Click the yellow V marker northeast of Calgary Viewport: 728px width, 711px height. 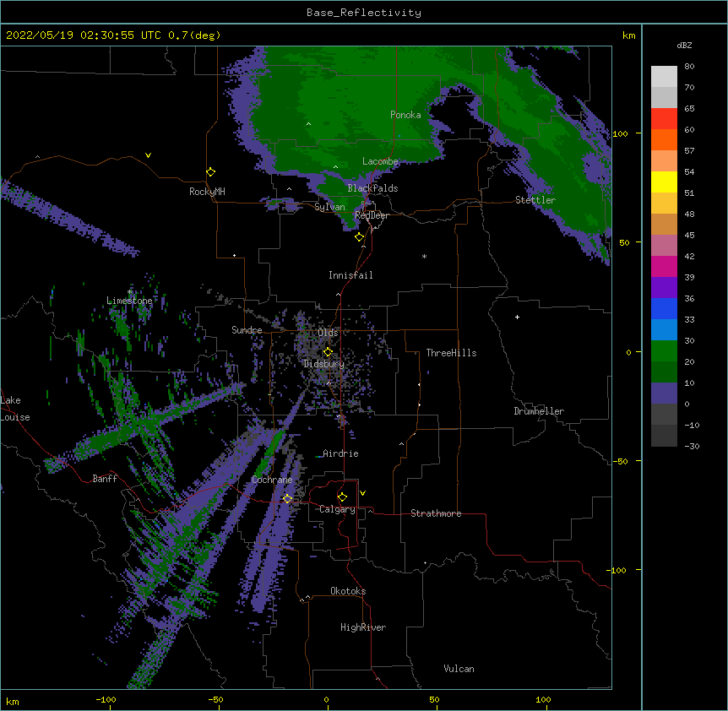[x=362, y=493]
